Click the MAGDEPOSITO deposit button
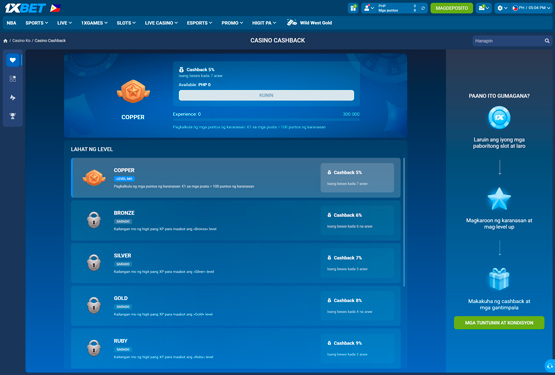The image size is (555, 375). [x=451, y=8]
